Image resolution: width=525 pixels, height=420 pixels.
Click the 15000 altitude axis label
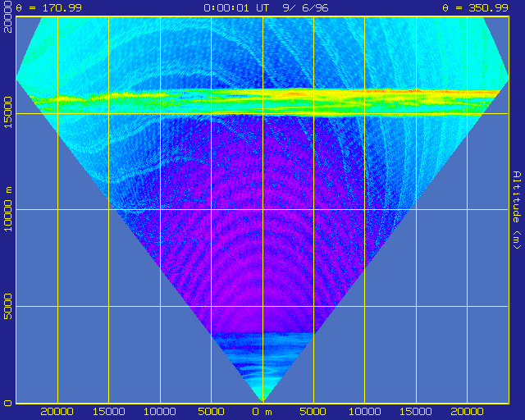7,112
